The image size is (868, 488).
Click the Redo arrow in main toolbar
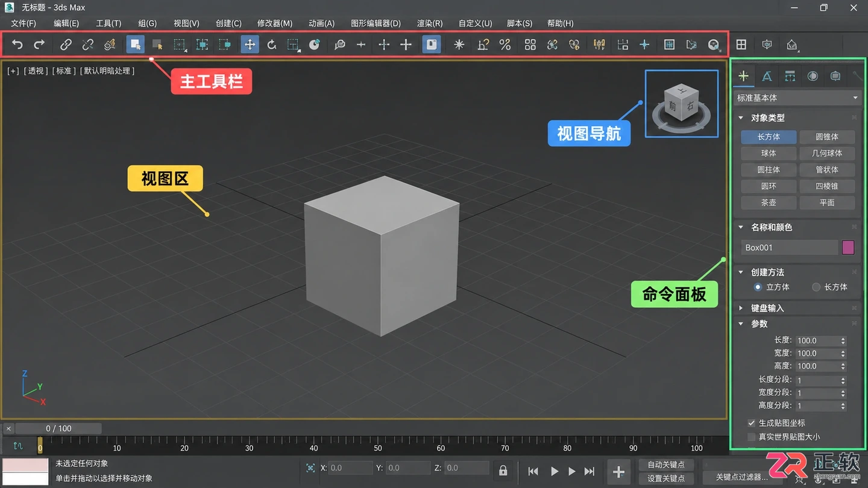tap(39, 45)
